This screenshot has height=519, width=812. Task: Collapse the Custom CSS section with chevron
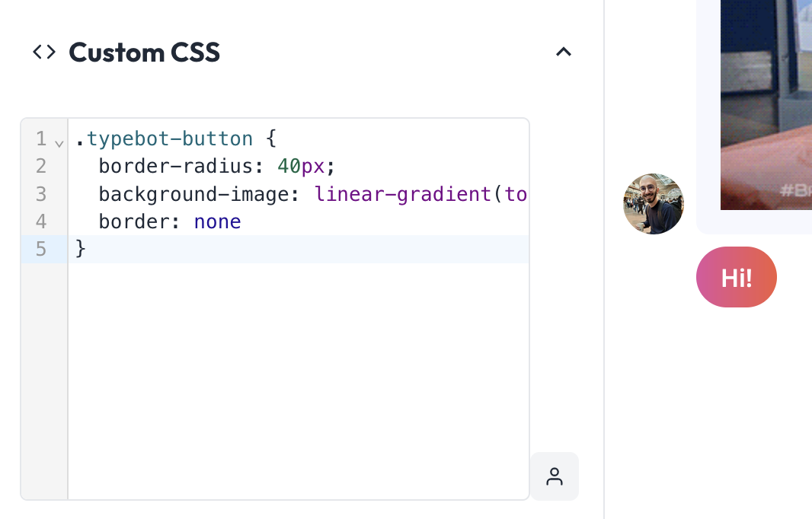(x=564, y=52)
